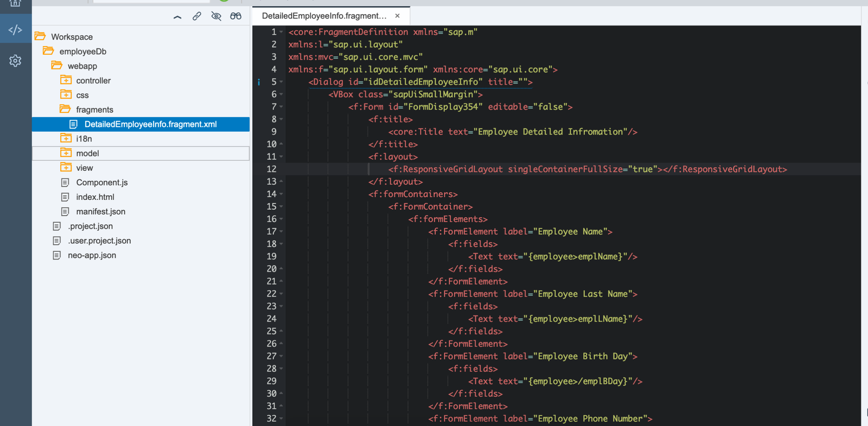Collapse all folders with the caret icon

(177, 16)
